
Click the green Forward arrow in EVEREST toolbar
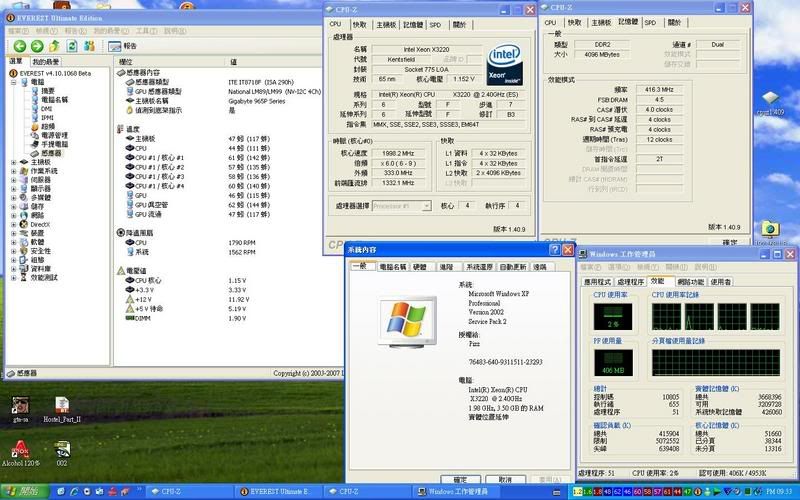point(37,46)
